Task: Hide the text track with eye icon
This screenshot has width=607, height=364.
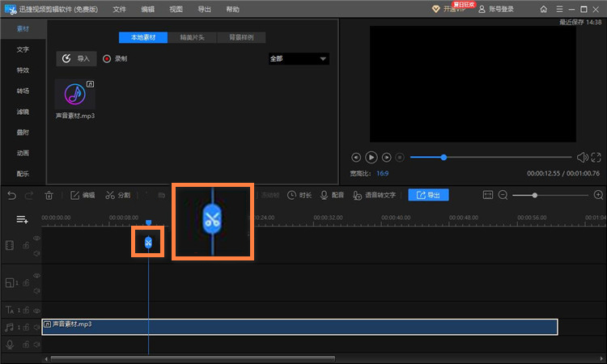Action: tap(36, 311)
